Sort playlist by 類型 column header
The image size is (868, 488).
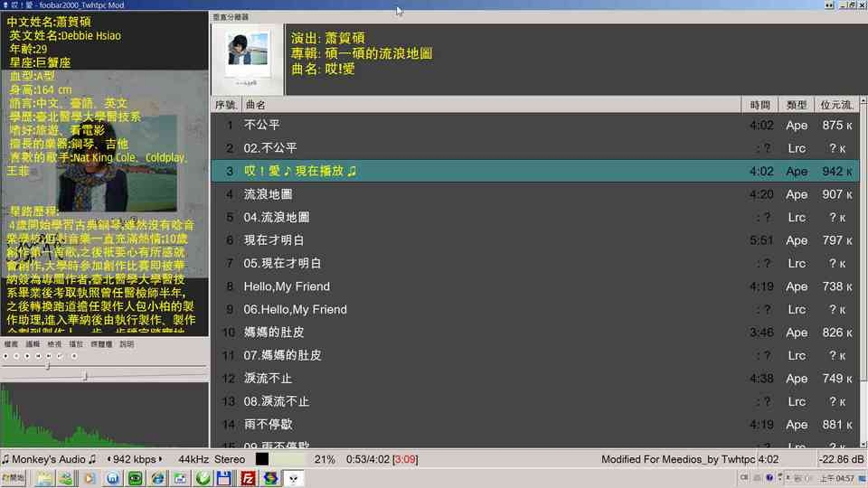coord(797,105)
